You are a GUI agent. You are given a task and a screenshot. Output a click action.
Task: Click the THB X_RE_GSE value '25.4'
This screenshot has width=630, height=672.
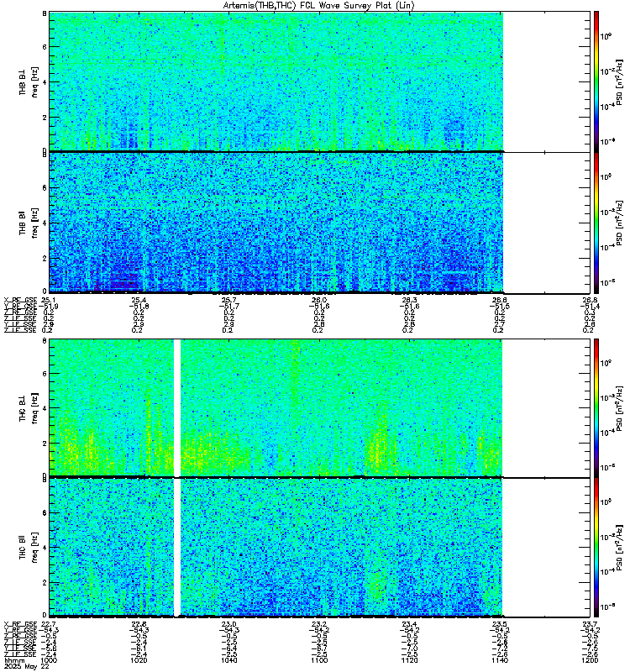click(x=139, y=300)
